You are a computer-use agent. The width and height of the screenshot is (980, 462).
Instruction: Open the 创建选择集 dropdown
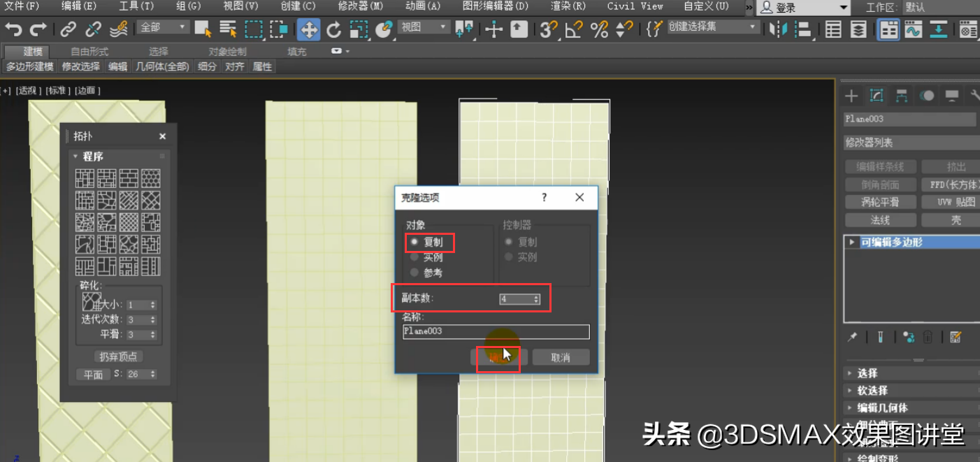click(713, 27)
